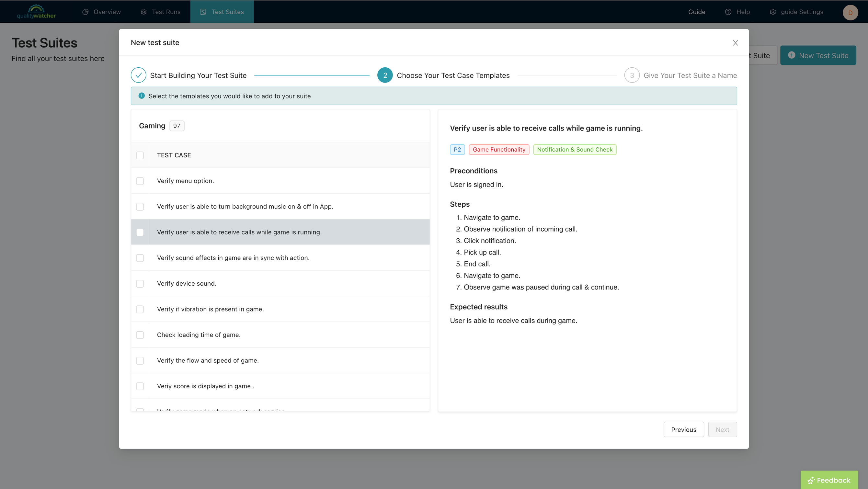Screen dimensions: 868x489
Task: Check the Verify device sound checkbox
Action: click(x=140, y=283)
